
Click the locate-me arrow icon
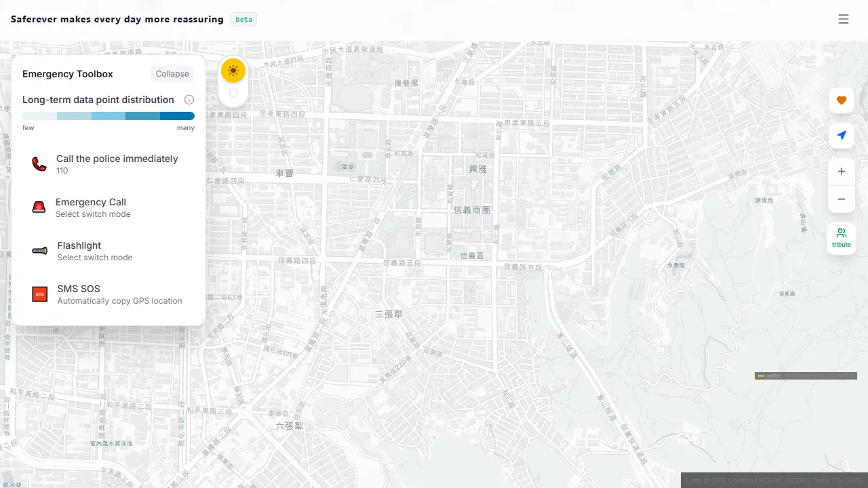coord(842,135)
